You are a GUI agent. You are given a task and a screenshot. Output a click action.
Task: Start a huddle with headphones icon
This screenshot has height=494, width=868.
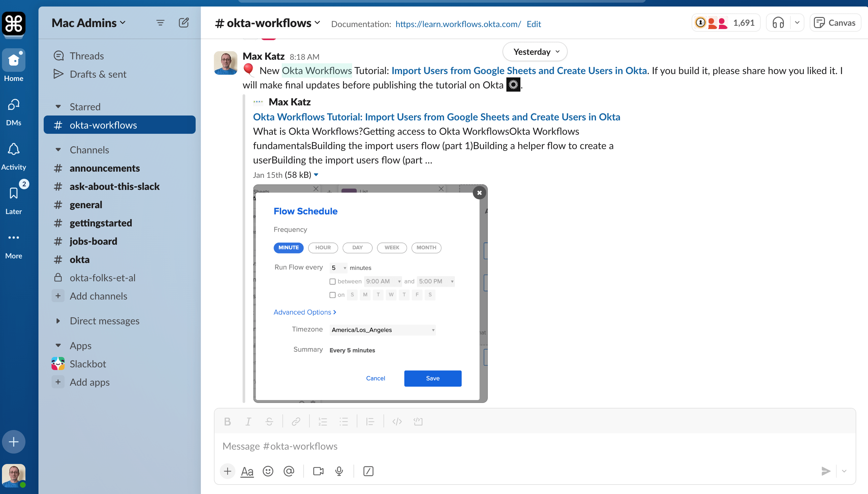tap(778, 23)
